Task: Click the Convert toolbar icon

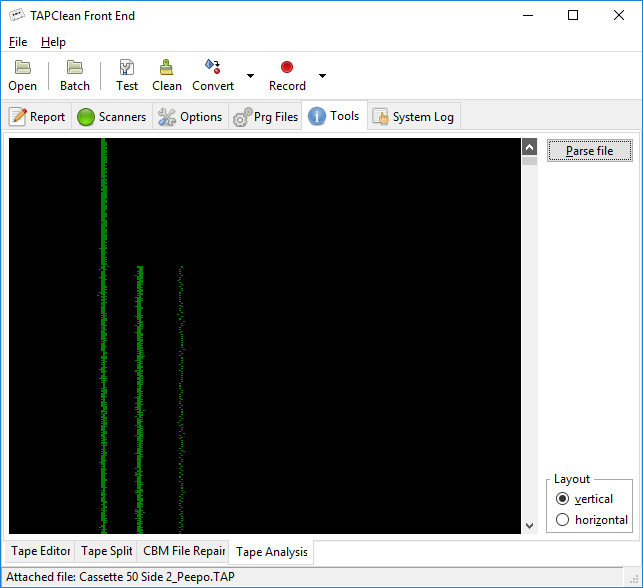Action: tap(213, 76)
